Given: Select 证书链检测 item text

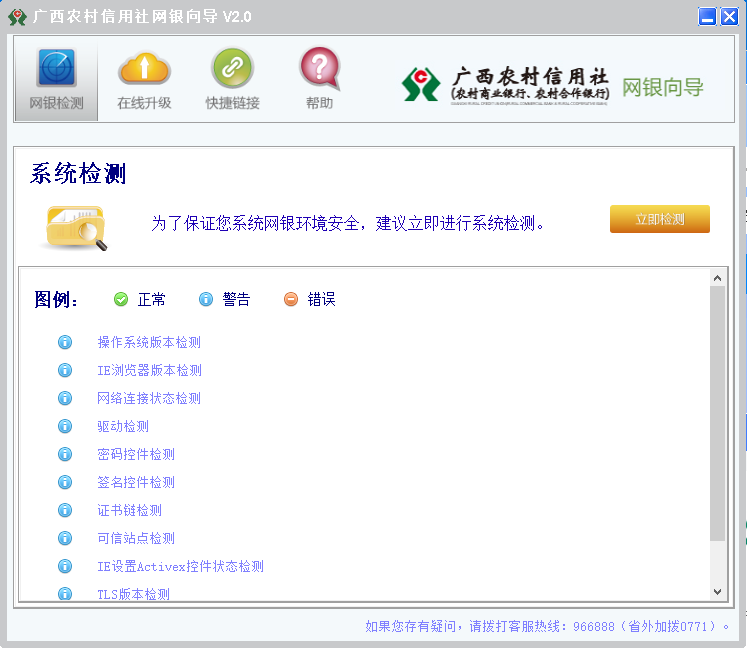Looking at the screenshot, I should point(130,510).
